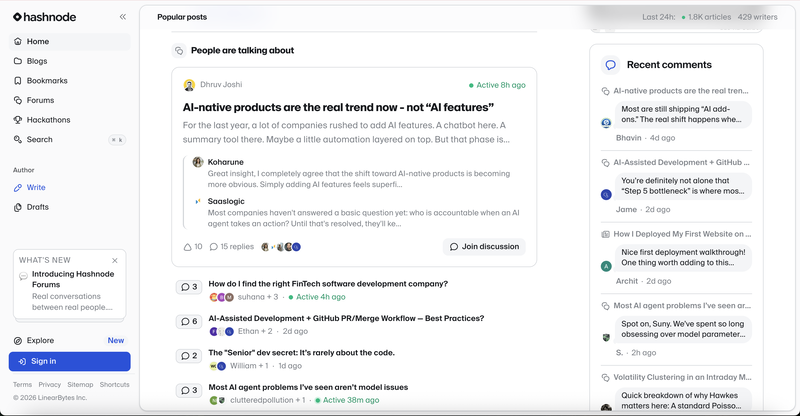Screen dimensions: 800x416
Task: Click the Write pencil icon
Action: (x=18, y=188)
